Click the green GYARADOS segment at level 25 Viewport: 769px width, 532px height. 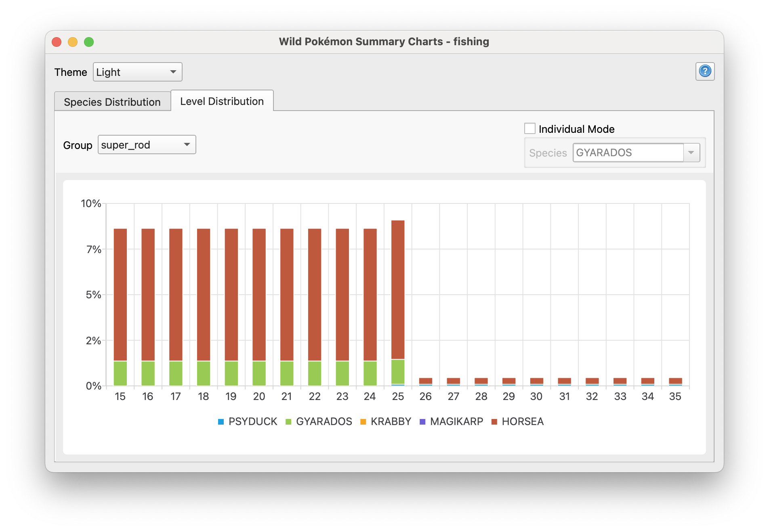coord(398,372)
